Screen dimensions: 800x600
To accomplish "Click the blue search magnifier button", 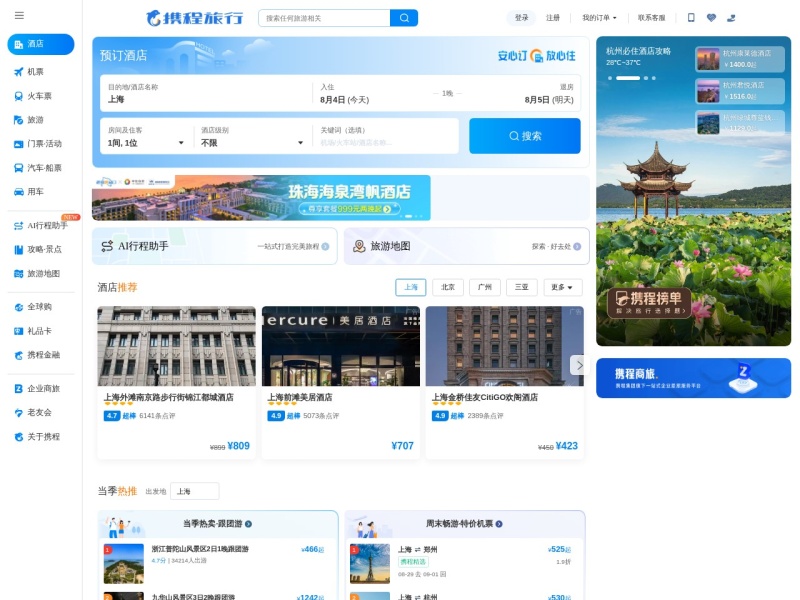I will click(x=404, y=18).
